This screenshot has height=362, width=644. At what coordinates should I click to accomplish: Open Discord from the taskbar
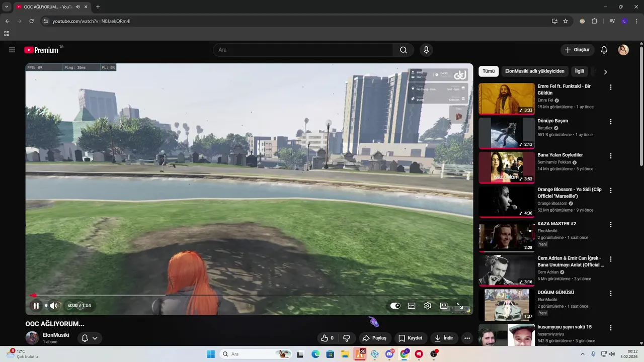(389, 354)
